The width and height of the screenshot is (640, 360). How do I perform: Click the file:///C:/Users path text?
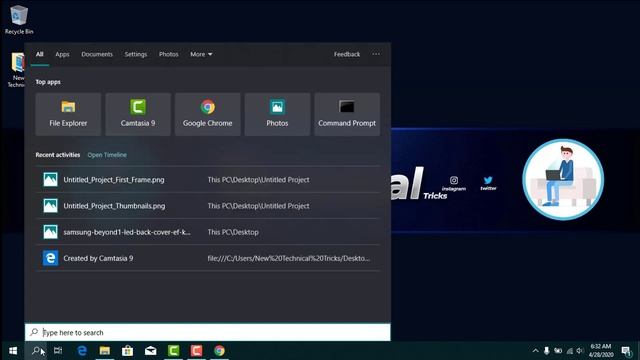coord(289,258)
